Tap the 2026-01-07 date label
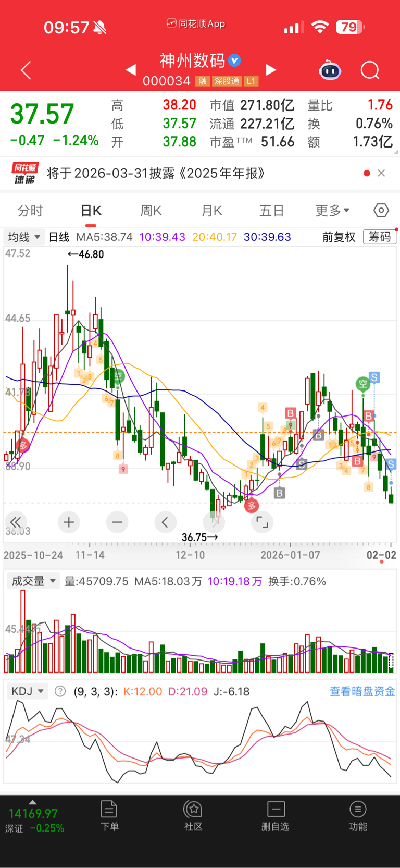This screenshot has height=868, width=400. 290,555
